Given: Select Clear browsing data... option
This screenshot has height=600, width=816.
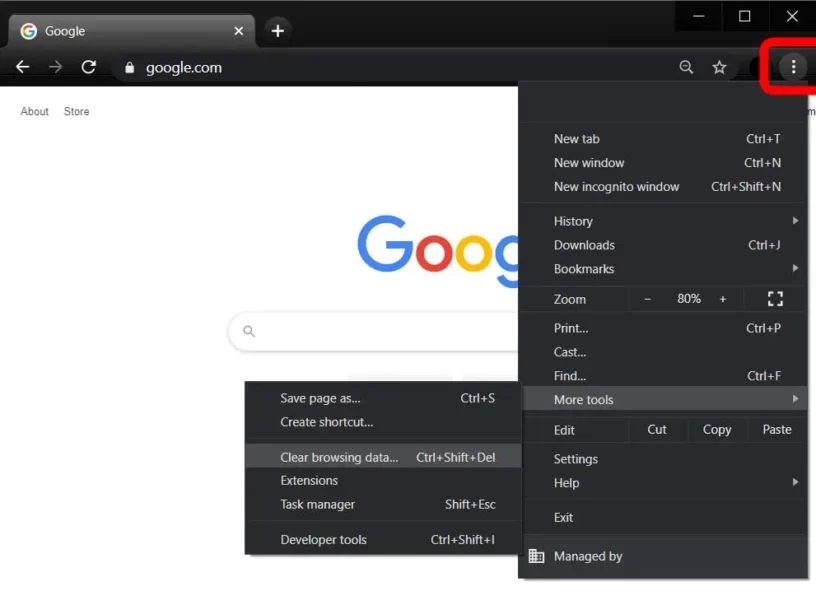Looking at the screenshot, I should tap(383, 457).
